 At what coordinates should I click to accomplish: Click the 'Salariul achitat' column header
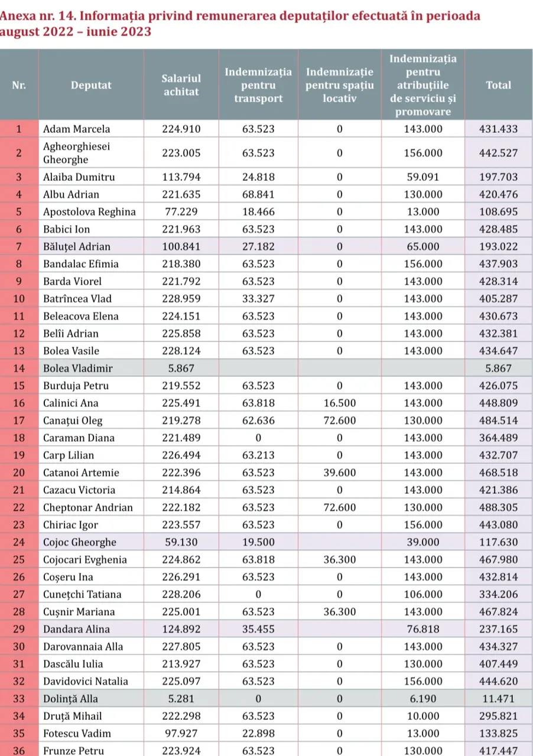181,85
